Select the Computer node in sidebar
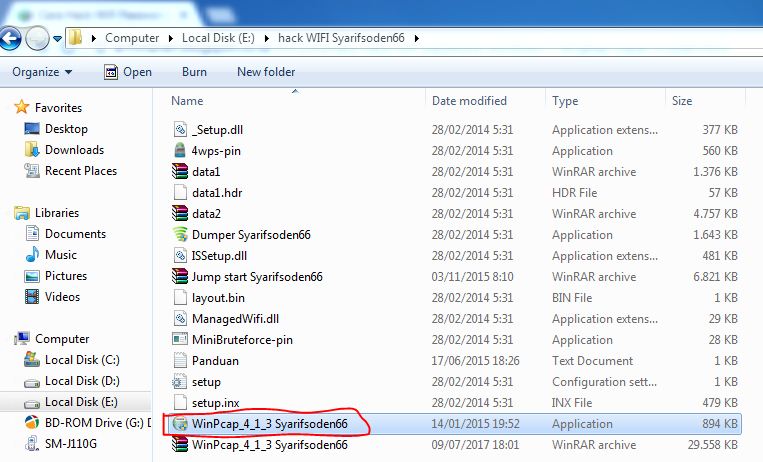763x462 pixels. (62, 338)
